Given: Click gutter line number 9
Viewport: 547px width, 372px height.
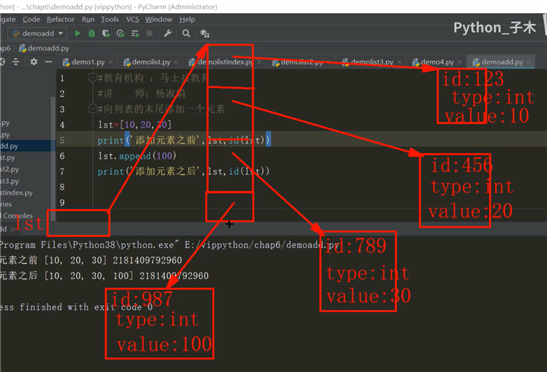Looking at the screenshot, I should point(62,203).
